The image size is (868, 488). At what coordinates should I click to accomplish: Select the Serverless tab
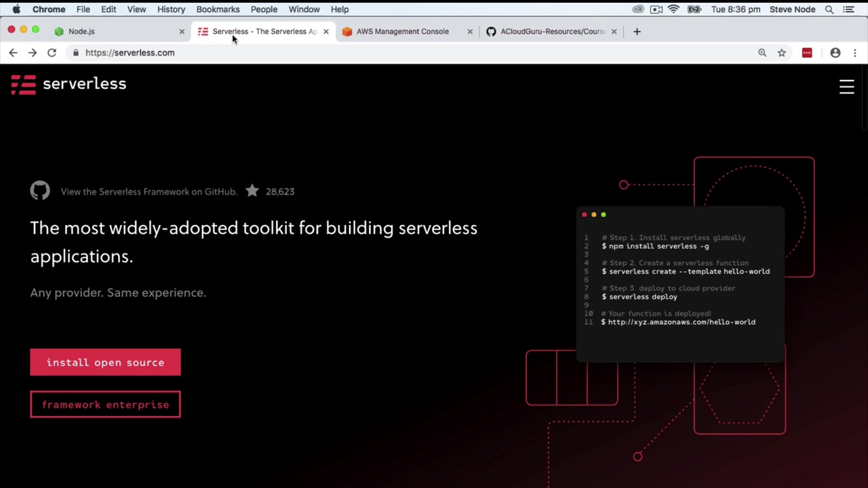coord(264,31)
